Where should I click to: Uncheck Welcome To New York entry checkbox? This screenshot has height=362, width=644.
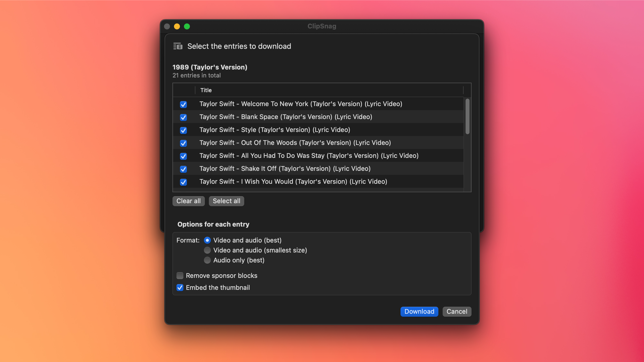[x=183, y=104]
